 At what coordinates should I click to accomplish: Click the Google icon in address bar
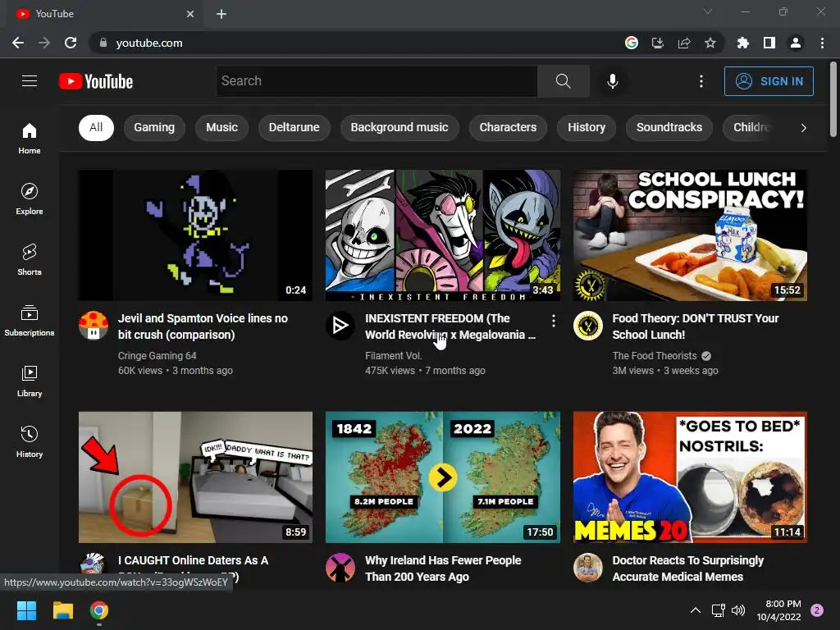632,43
